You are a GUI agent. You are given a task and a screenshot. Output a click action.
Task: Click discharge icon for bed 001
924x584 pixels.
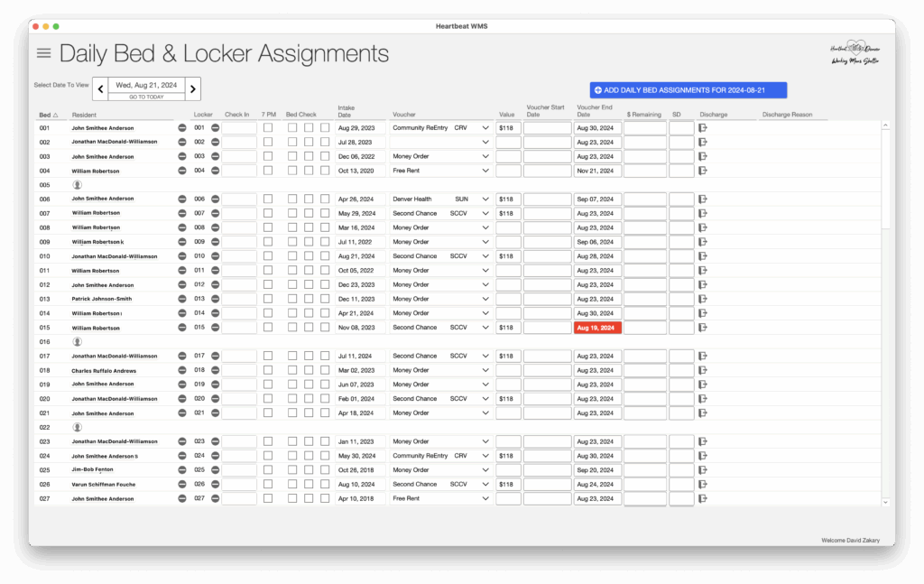coord(702,128)
